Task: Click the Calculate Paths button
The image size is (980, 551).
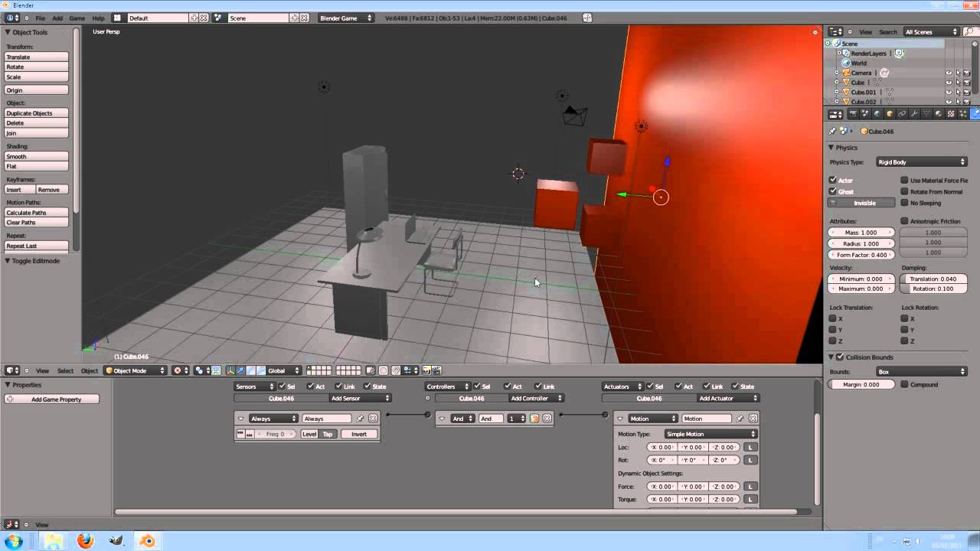Action: (37, 213)
